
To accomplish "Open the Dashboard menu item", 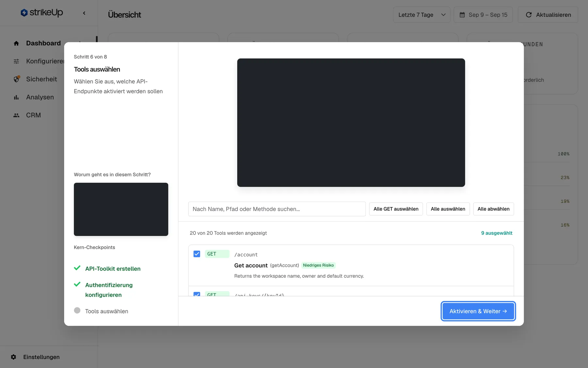I will tap(43, 43).
